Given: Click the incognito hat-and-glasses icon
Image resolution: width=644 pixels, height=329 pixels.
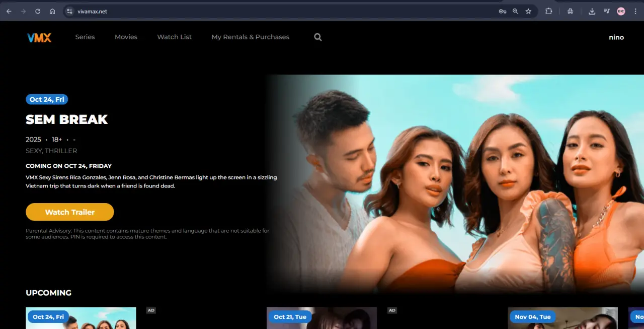Looking at the screenshot, I should (570, 11).
